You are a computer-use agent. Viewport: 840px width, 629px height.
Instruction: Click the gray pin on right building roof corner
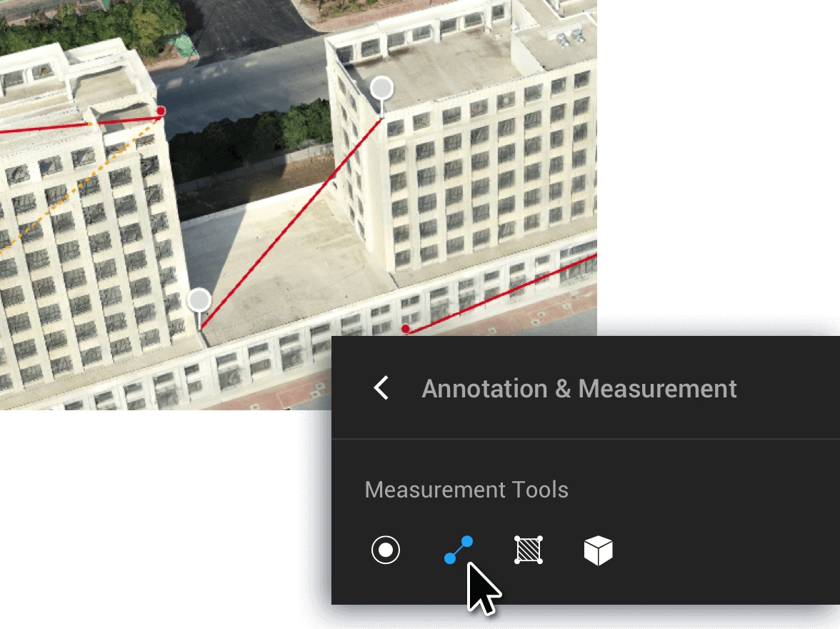tap(382, 89)
